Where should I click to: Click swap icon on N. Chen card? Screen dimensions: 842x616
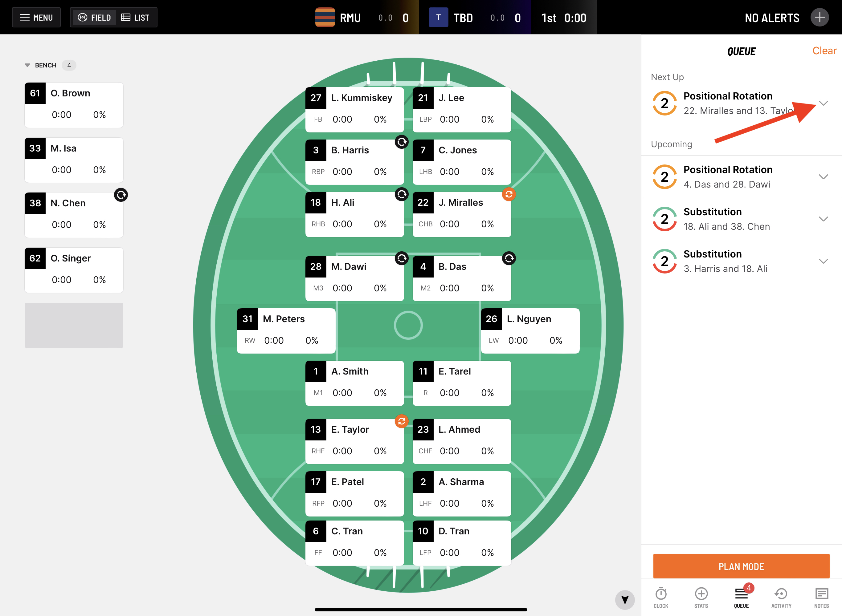click(x=121, y=195)
